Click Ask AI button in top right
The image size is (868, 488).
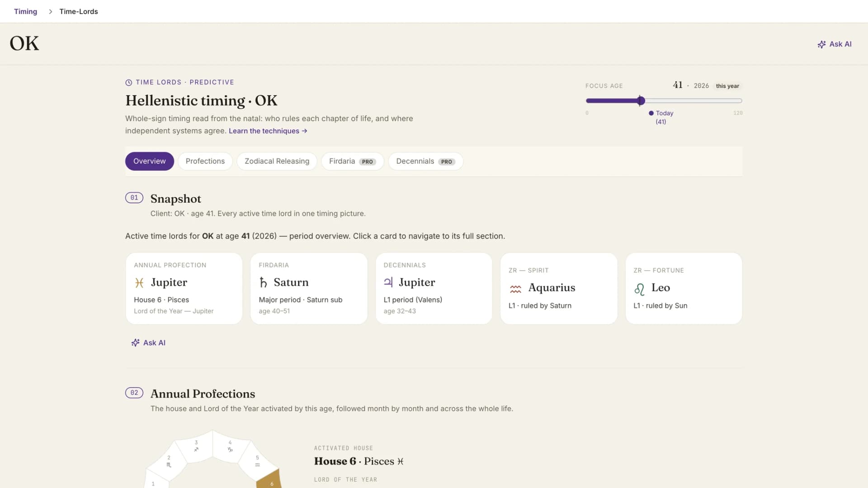pos(835,44)
